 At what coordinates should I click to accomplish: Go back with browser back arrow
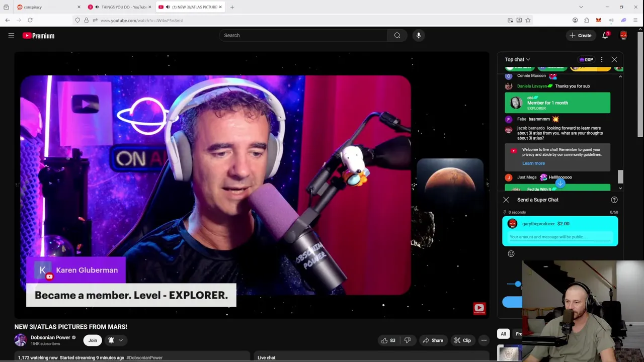[8, 20]
